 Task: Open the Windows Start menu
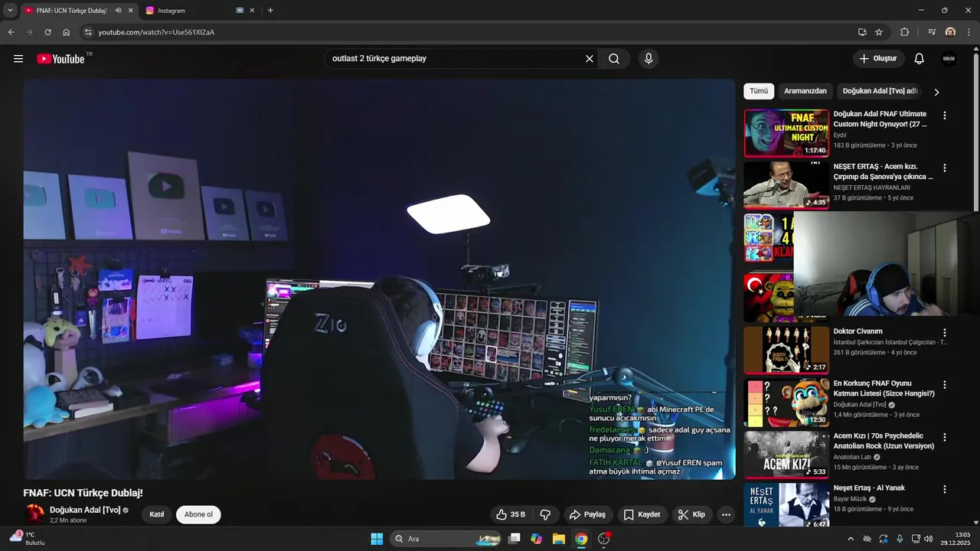point(377,539)
